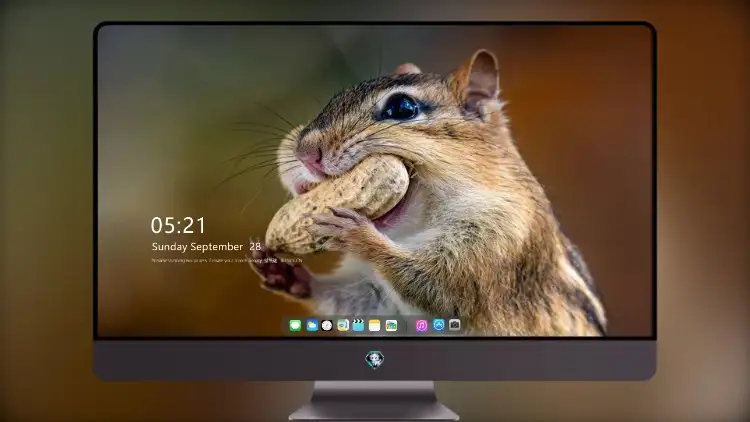Click the 05:21 clock widget
The image size is (750, 422).
pyautogui.click(x=178, y=225)
